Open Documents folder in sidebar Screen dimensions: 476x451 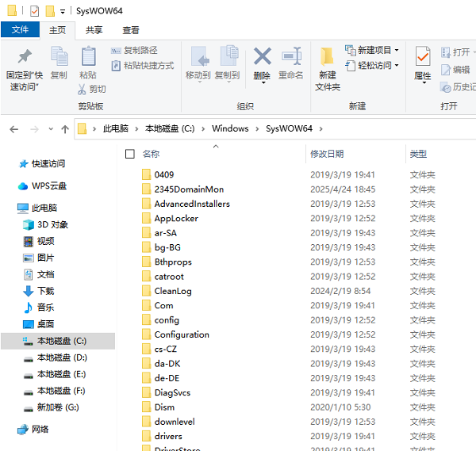39,274
